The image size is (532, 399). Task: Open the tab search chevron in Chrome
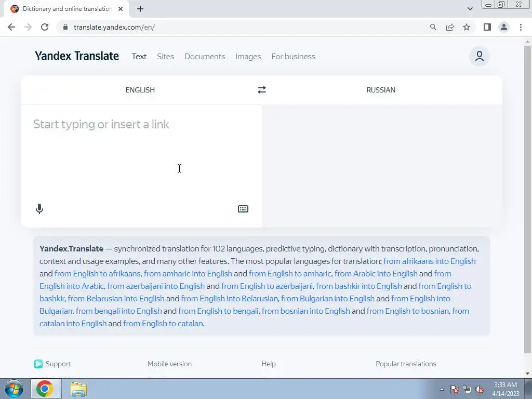pyautogui.click(x=470, y=9)
